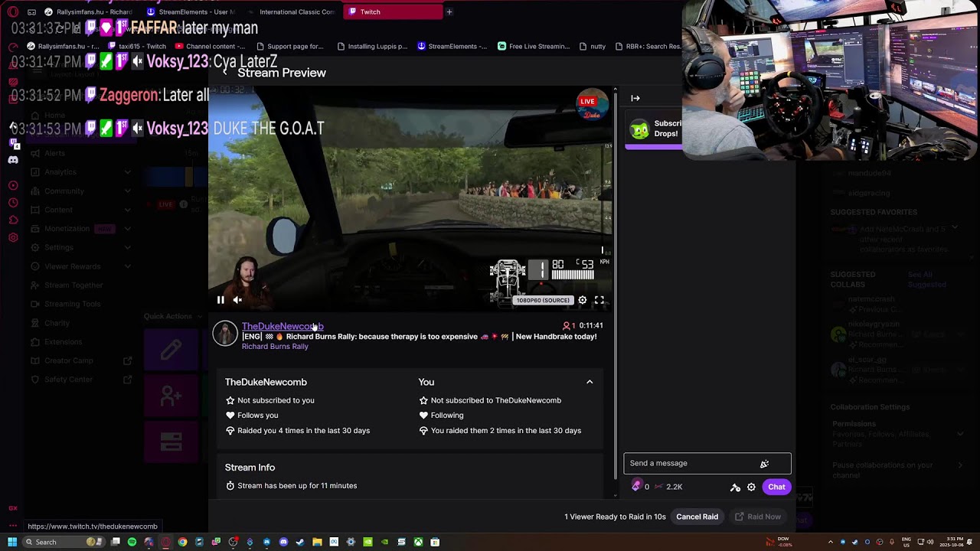Open the Windows Start menu
The height and width of the screenshot is (551, 980).
coord(12,542)
